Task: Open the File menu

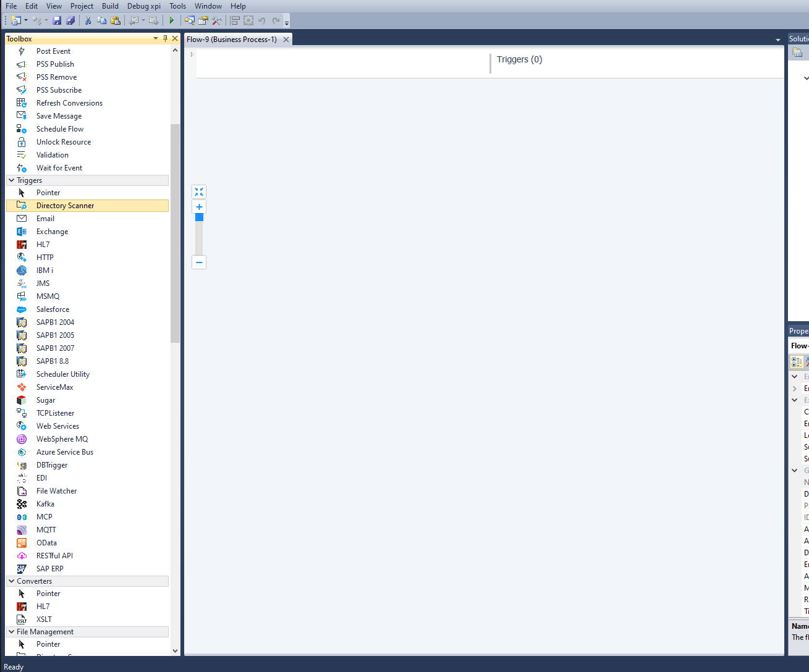Action: pos(11,6)
